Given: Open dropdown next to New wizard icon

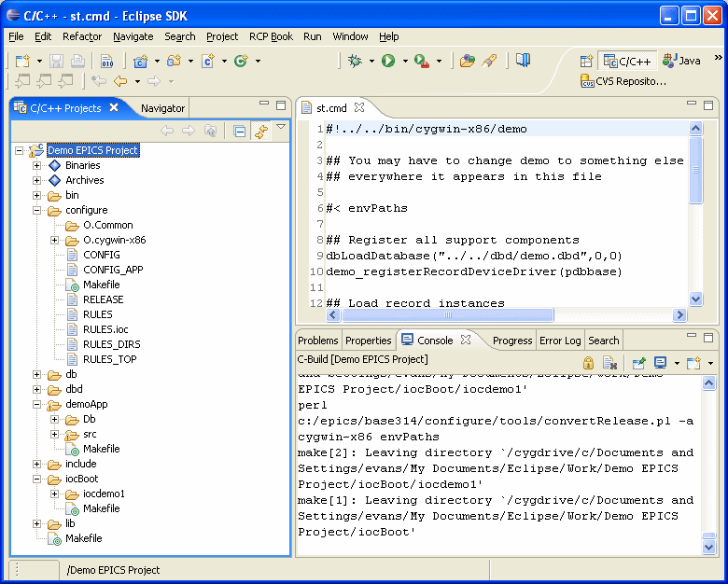Looking at the screenshot, I should pyautogui.click(x=39, y=61).
